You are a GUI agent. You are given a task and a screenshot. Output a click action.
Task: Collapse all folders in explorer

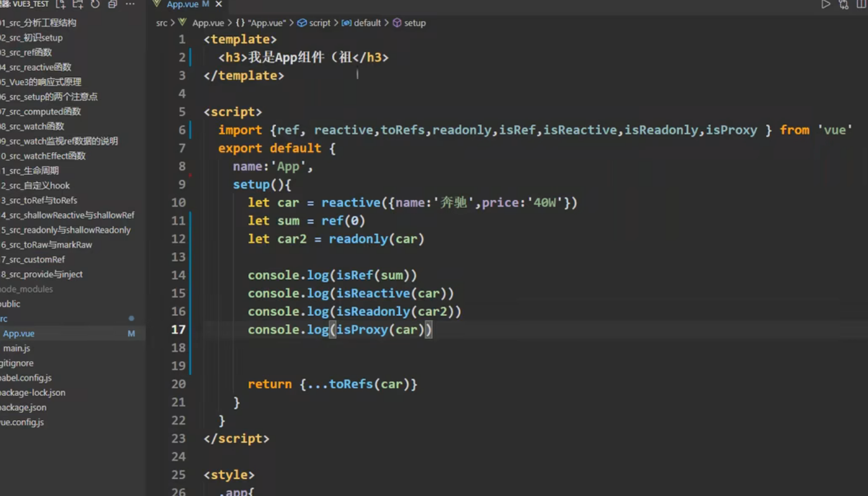113,4
